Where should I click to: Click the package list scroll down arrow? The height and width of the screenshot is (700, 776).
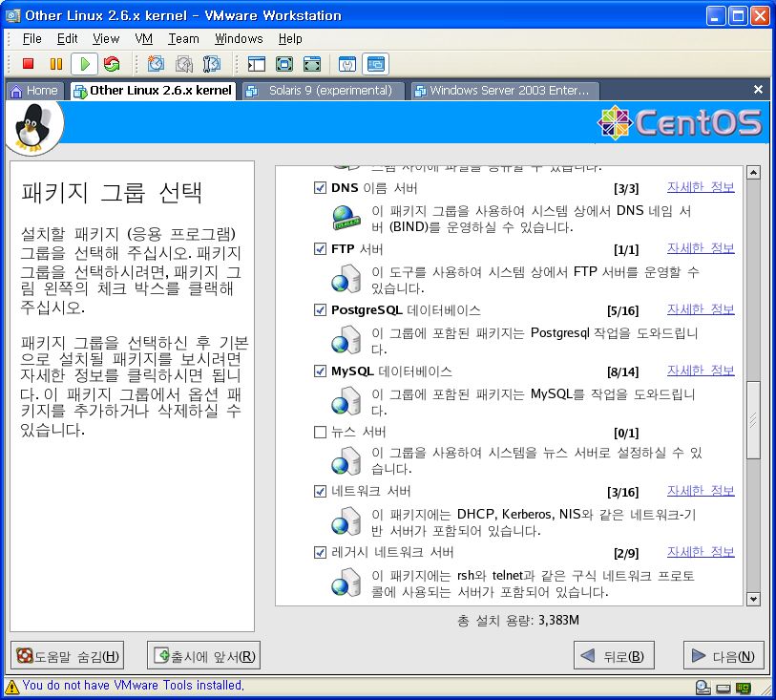click(x=752, y=599)
